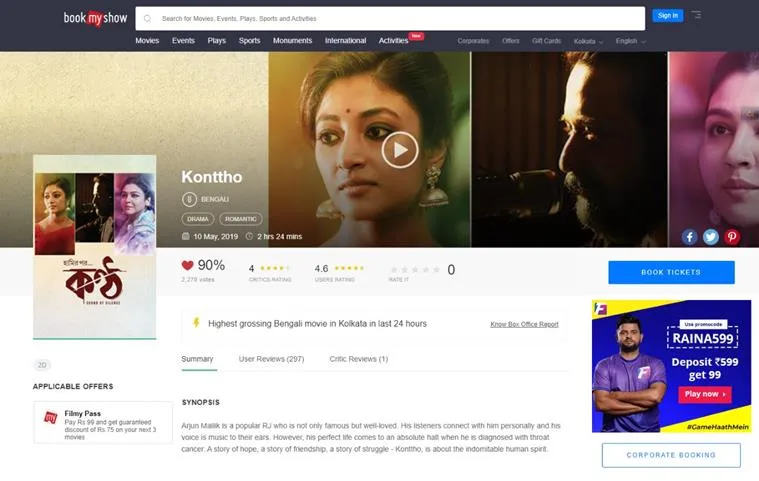Viewport: 759px width, 481px height.
Task: Rate the movie with five stars
Action: [x=437, y=270]
